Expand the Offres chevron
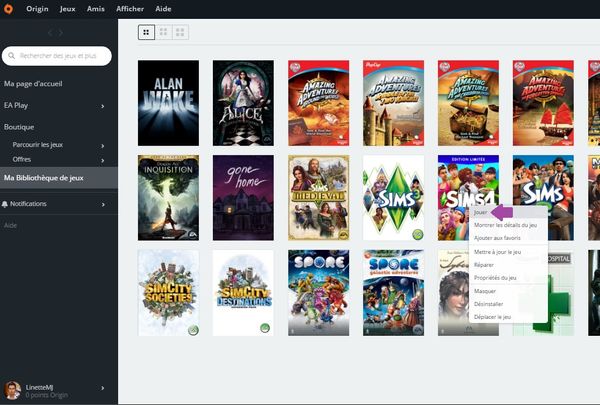Screen dimensions: 600x405 [103, 160]
